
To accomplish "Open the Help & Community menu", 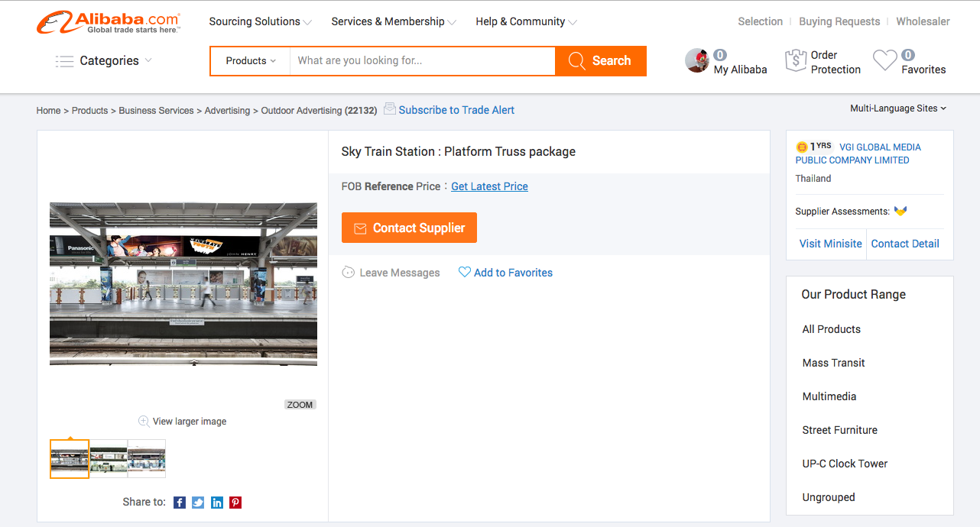I will click(x=526, y=22).
